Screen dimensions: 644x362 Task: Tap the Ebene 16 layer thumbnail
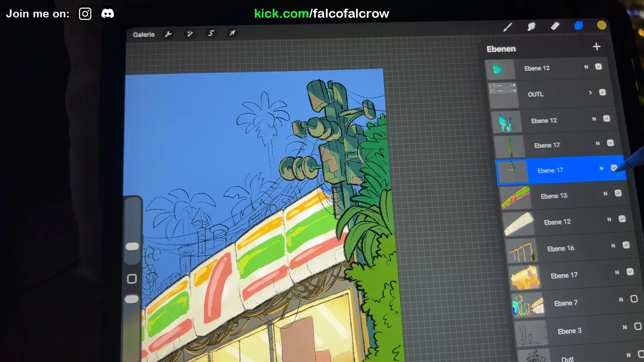coord(521,250)
